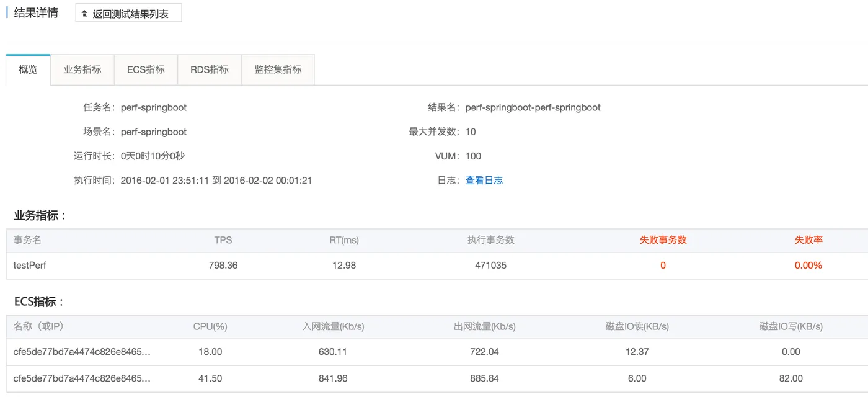Open the RDS指标 tab

tap(210, 69)
